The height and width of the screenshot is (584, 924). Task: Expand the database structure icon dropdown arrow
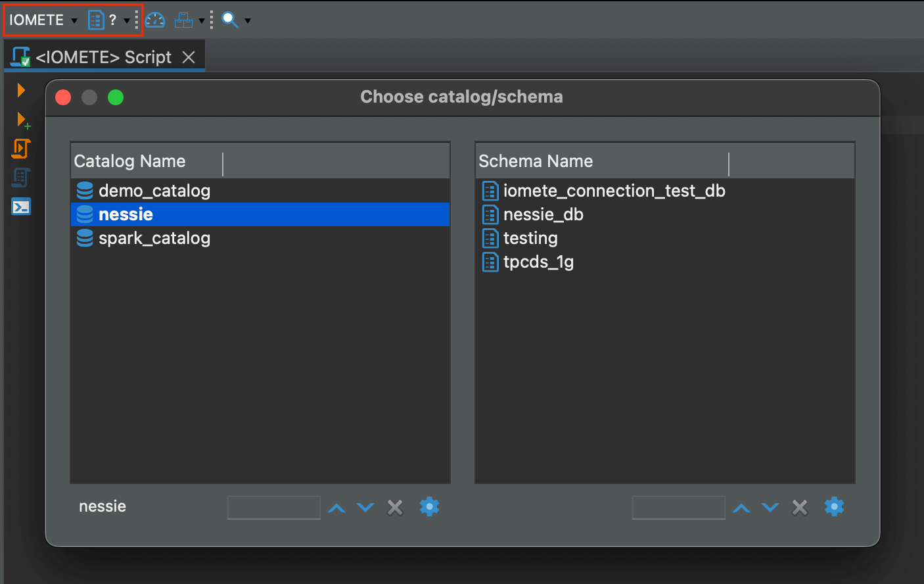[x=201, y=21]
